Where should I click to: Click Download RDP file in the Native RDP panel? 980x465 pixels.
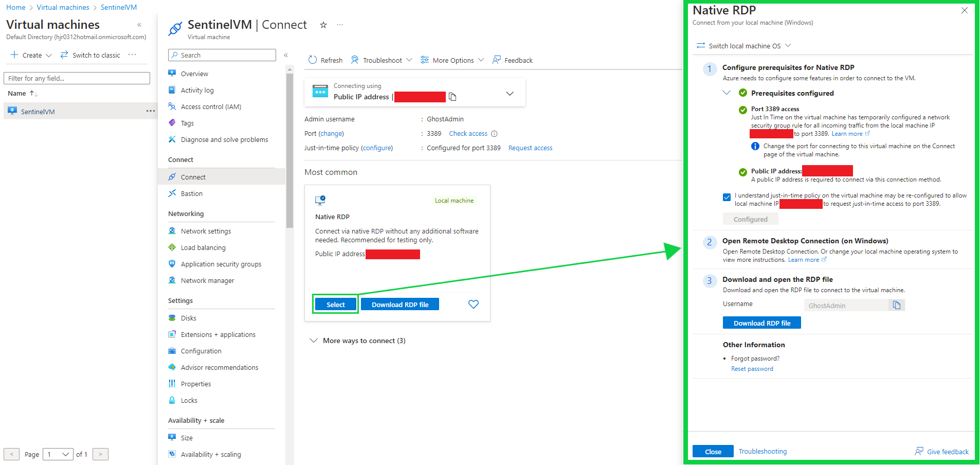762,323
